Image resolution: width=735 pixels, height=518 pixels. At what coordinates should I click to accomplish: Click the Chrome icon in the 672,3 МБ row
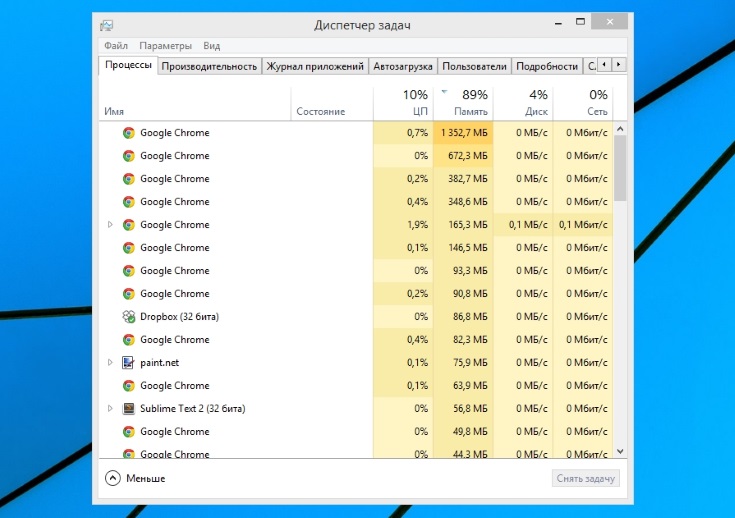click(128, 156)
